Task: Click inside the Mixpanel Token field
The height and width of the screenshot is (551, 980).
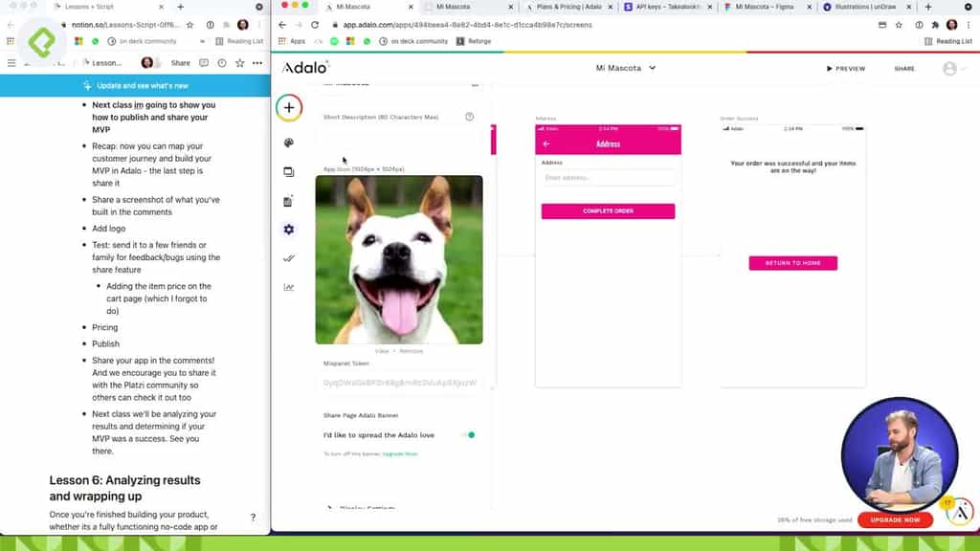Action: click(402, 383)
